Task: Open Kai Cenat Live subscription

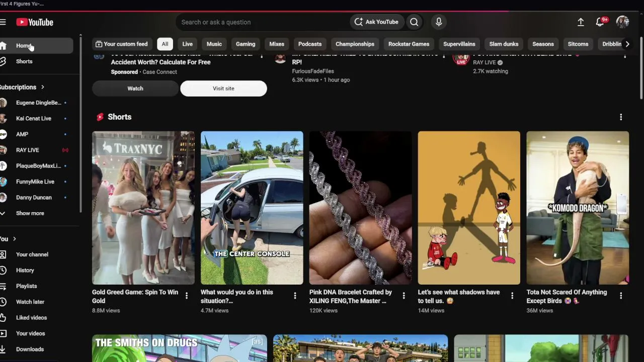Action: click(x=34, y=119)
